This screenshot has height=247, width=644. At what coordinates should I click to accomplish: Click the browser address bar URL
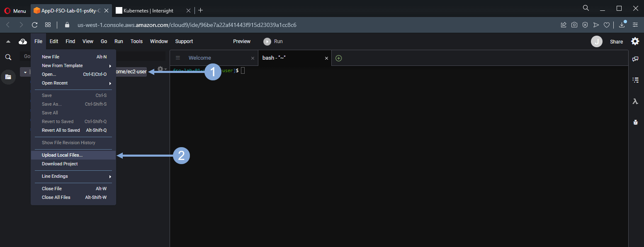187,25
